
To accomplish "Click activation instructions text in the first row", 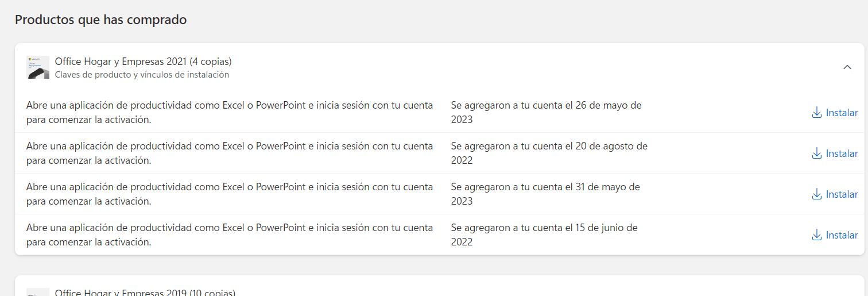I will coord(229,113).
